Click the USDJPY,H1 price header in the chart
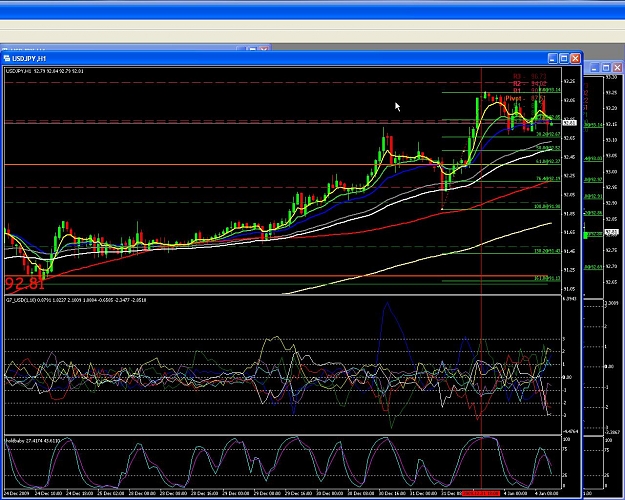This screenshot has height=500, width=625. coord(45,71)
